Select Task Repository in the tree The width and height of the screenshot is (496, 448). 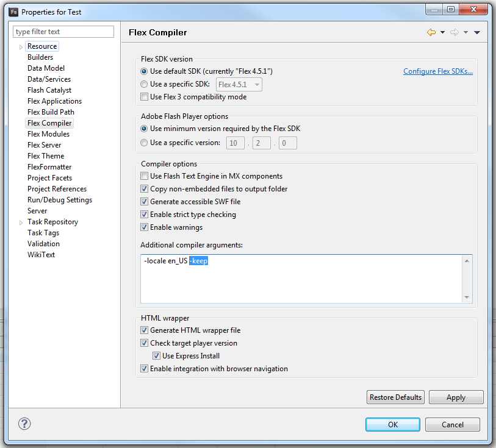point(53,222)
